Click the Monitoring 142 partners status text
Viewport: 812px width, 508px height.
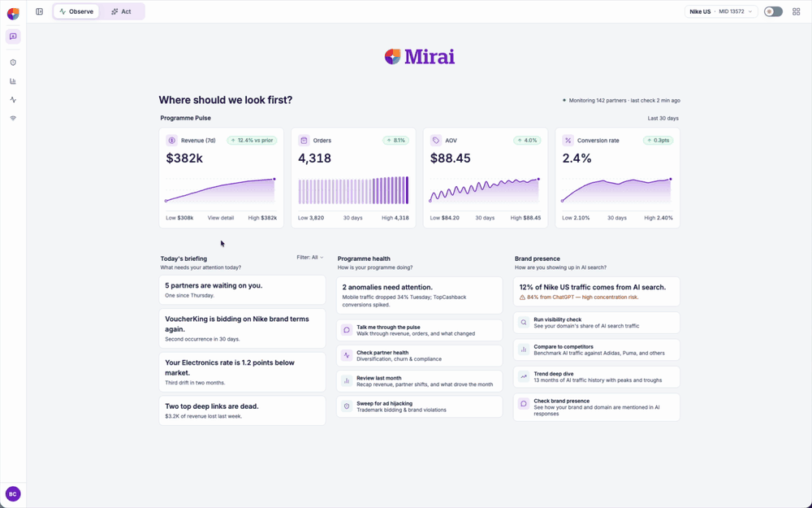(x=624, y=101)
